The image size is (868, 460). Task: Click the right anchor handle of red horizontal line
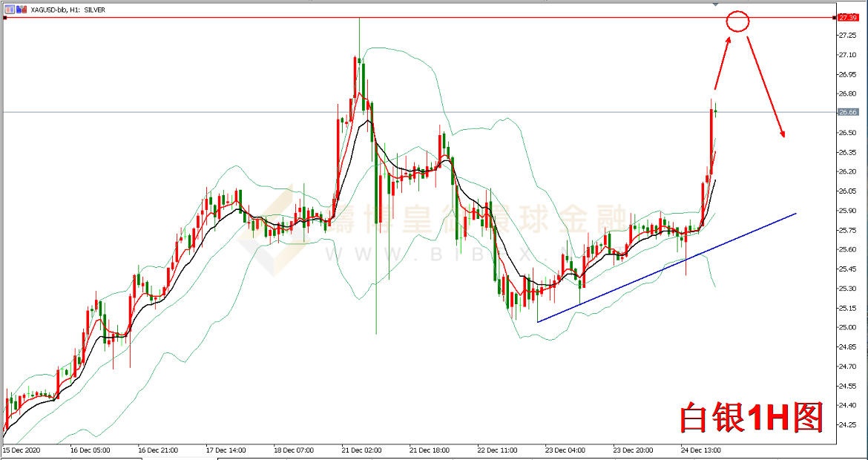pos(834,17)
